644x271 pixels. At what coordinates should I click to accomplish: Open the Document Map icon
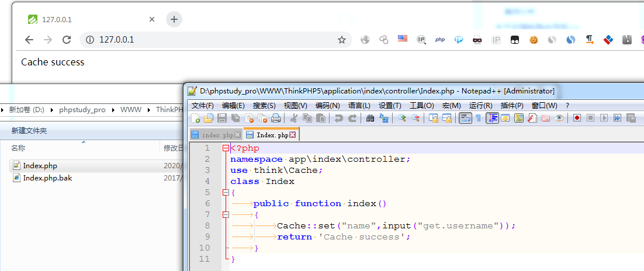(519, 118)
